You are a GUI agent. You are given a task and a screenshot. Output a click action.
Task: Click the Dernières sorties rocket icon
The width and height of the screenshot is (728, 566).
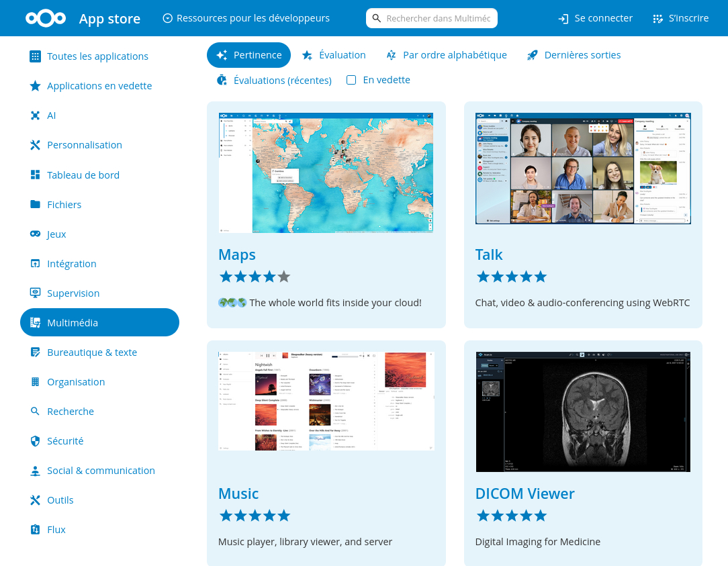pyautogui.click(x=532, y=55)
